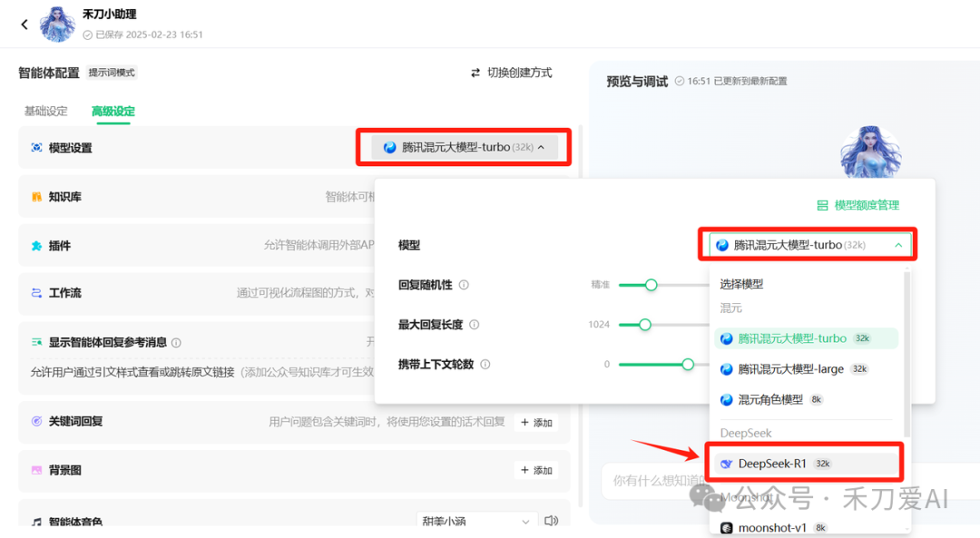Select the 高级设定 tab
The height and width of the screenshot is (538, 980).
113,112
